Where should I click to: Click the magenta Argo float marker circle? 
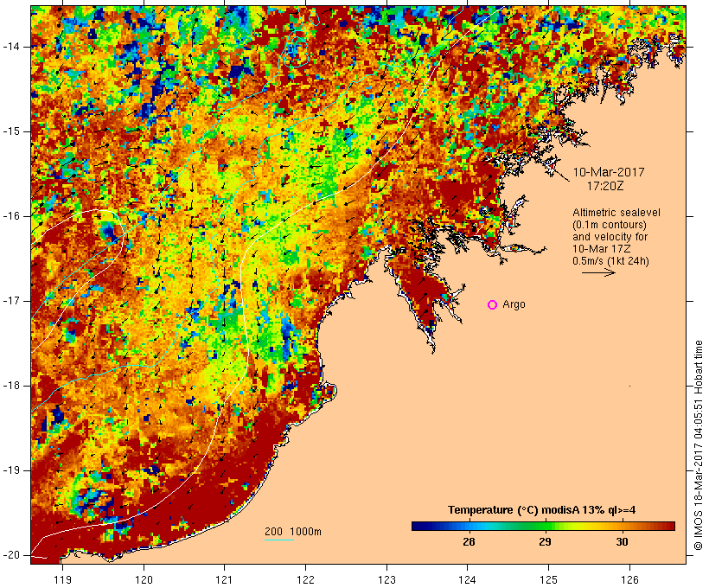click(x=493, y=305)
